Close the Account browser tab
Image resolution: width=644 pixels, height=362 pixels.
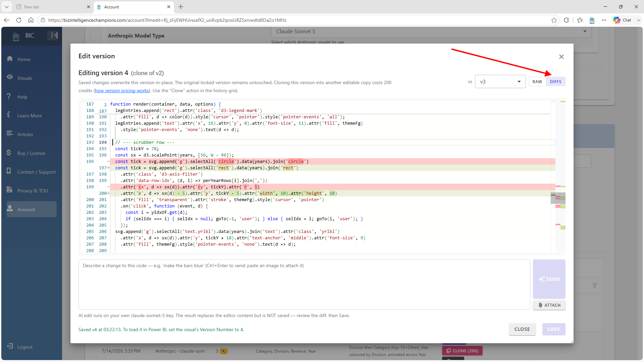[169, 7]
